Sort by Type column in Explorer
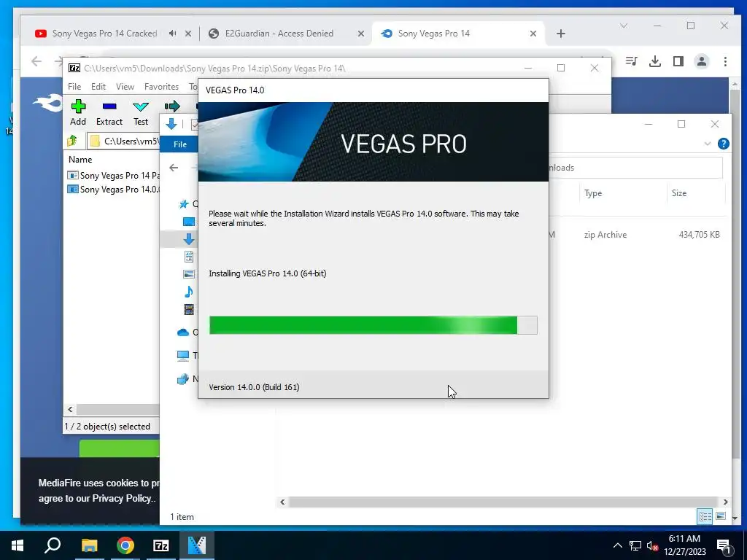Screen dimensions: 747x560 [593, 193]
